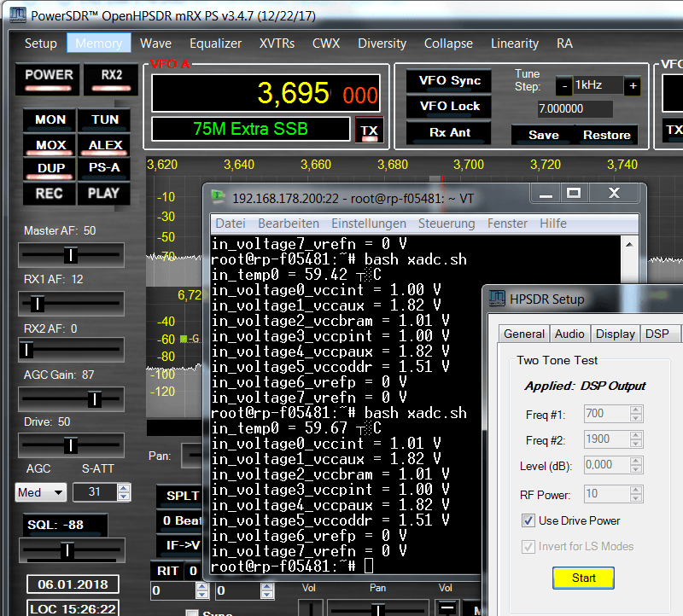
Task: Increase tune step with plus button
Action: pyautogui.click(x=633, y=86)
